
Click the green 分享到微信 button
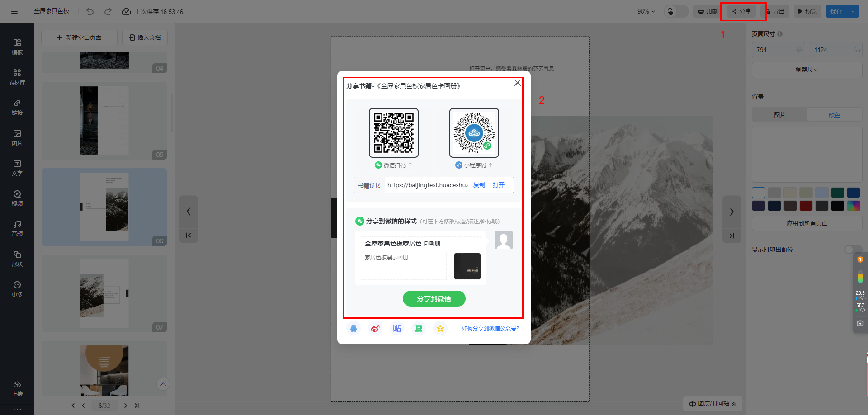pos(434,298)
